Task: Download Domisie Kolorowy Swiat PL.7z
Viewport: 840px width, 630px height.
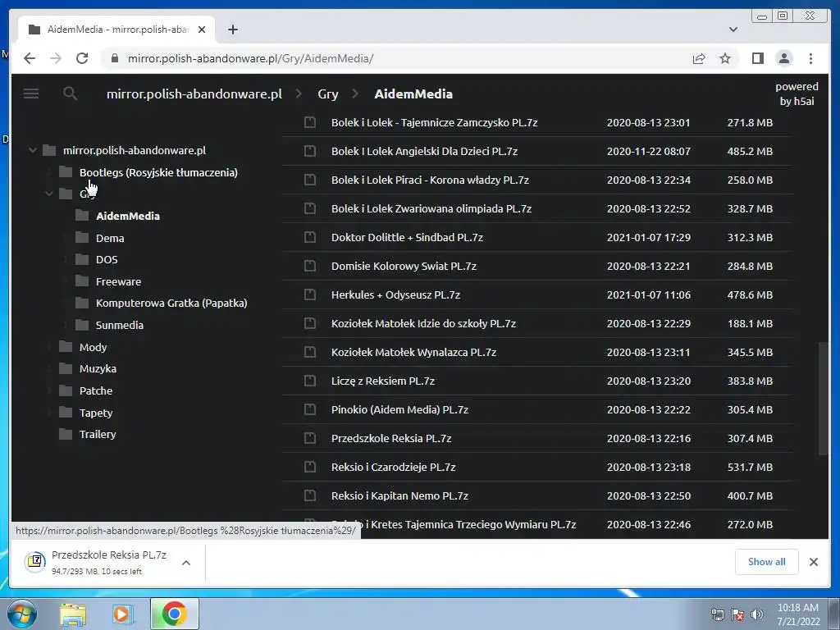Action: [x=404, y=267]
